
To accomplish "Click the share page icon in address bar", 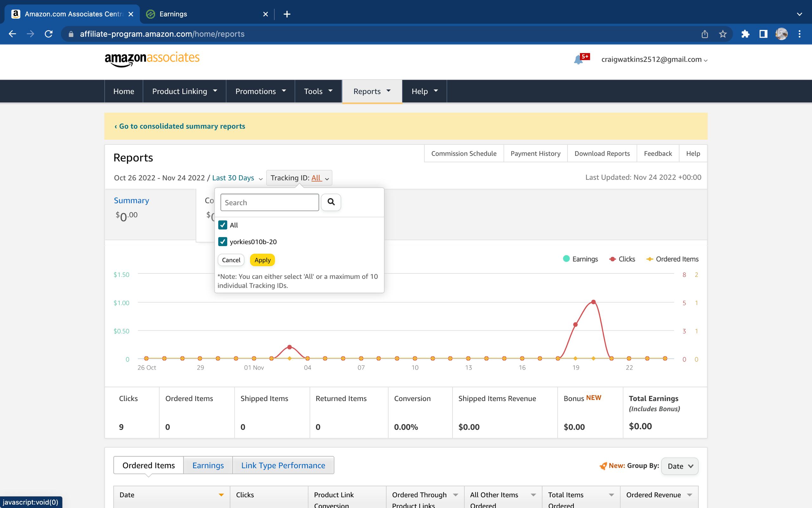I will coord(704,34).
